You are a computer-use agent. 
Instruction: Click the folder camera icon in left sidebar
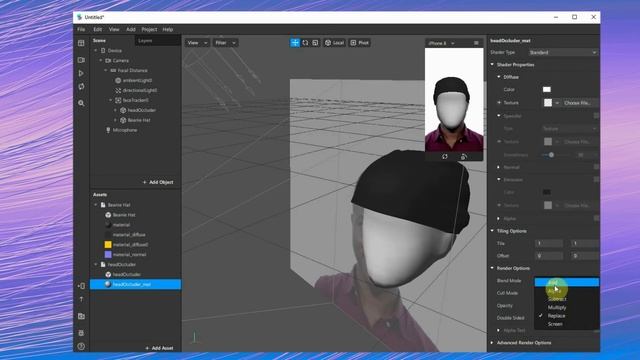pos(81,316)
